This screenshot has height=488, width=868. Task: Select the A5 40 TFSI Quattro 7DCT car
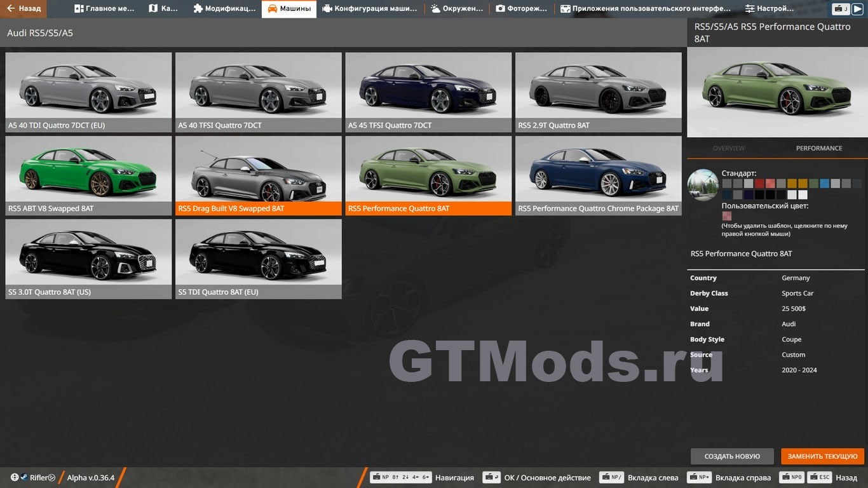point(259,92)
